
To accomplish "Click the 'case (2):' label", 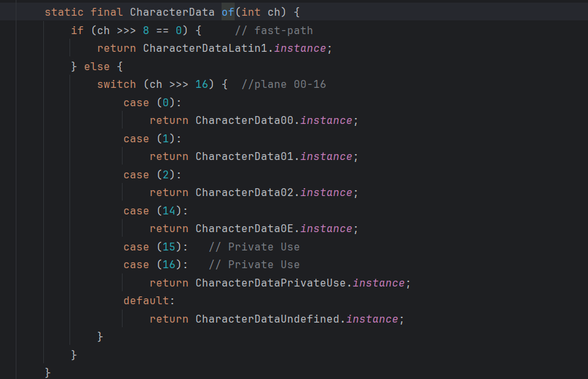I will click(152, 175).
